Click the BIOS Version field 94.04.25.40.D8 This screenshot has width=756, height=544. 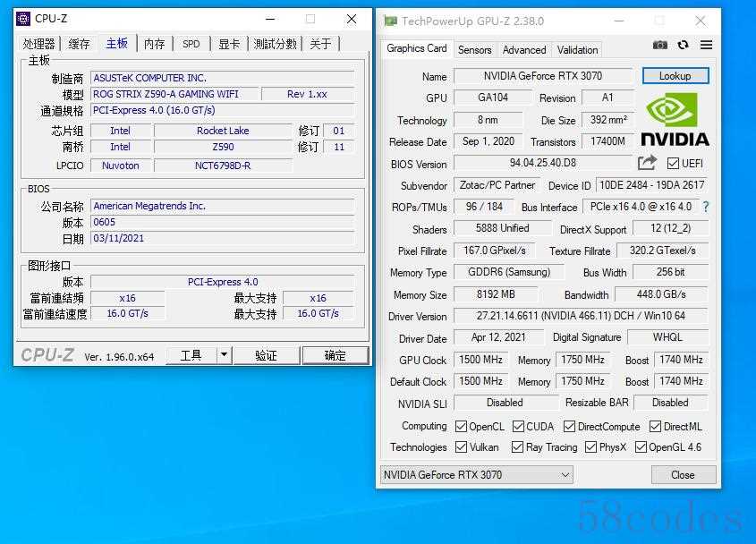(543, 163)
